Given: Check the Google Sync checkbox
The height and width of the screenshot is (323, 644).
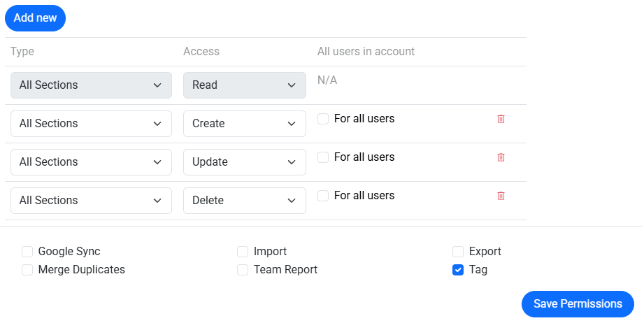Looking at the screenshot, I should (x=27, y=252).
